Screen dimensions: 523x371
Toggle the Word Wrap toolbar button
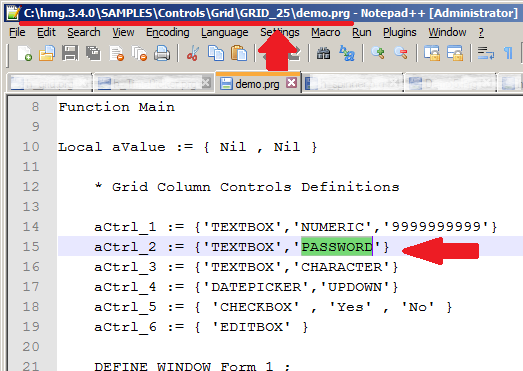tap(485, 53)
